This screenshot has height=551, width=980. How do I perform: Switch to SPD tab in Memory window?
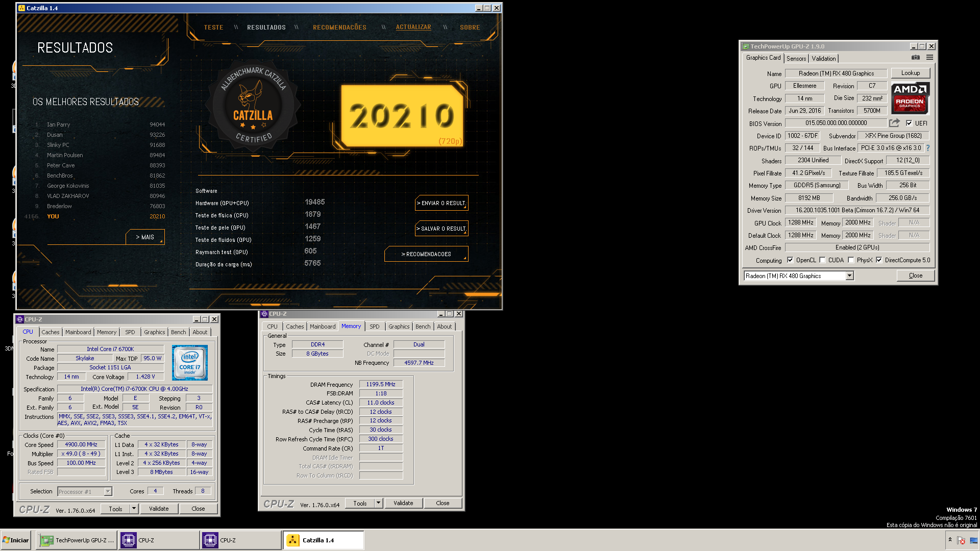pyautogui.click(x=375, y=327)
